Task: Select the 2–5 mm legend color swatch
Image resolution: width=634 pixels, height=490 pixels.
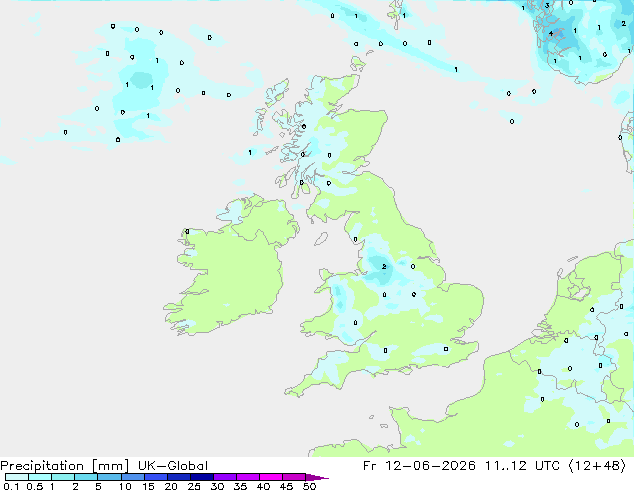Action: coord(86,477)
